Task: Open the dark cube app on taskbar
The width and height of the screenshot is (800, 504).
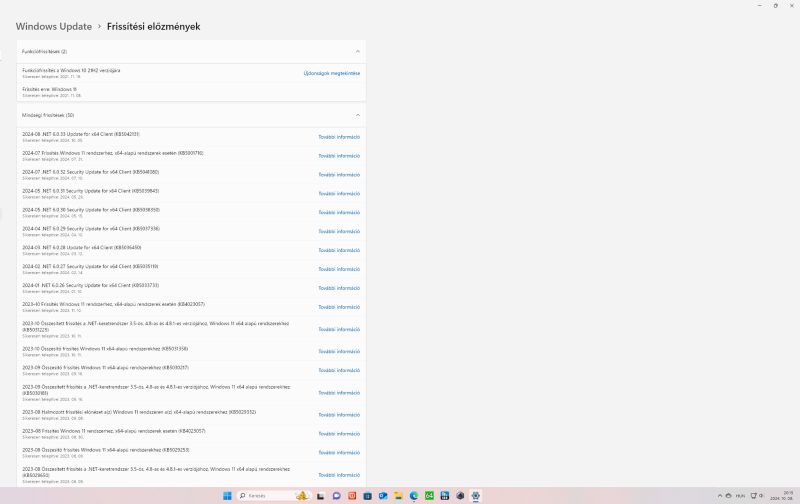Action: [460, 496]
